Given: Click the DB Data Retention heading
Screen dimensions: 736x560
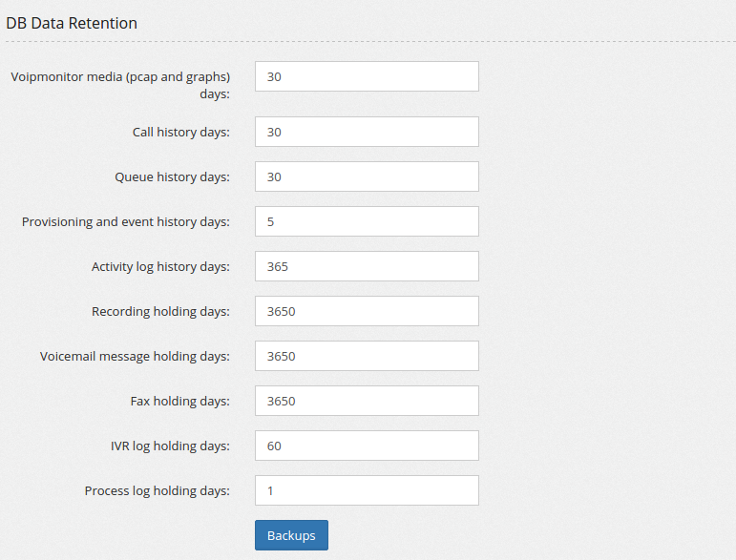Looking at the screenshot, I should 72,23.
